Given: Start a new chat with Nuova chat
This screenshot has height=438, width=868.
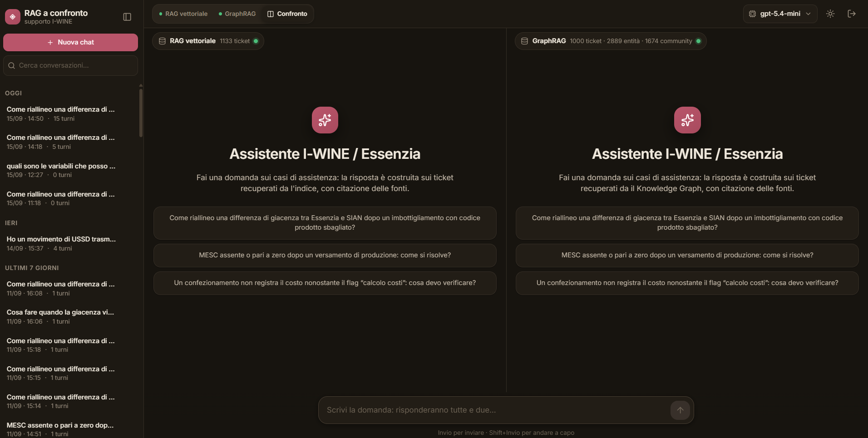Looking at the screenshot, I should [x=70, y=42].
